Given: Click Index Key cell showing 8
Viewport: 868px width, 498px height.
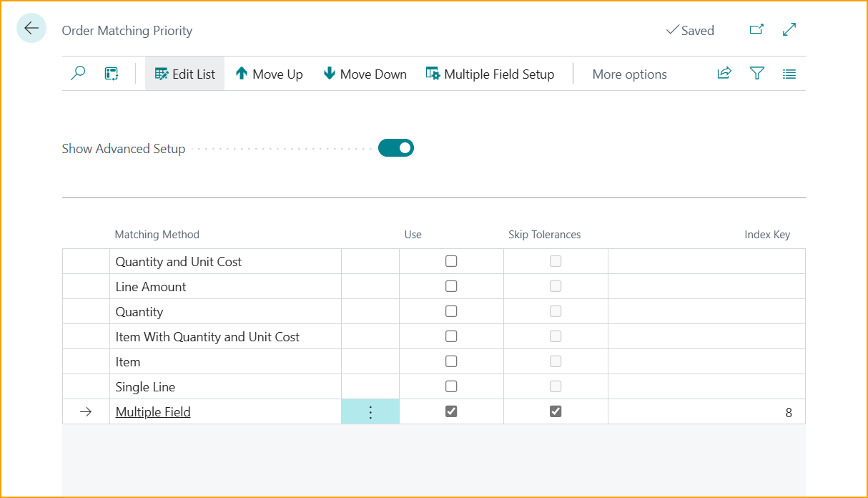Looking at the screenshot, I should [x=706, y=412].
